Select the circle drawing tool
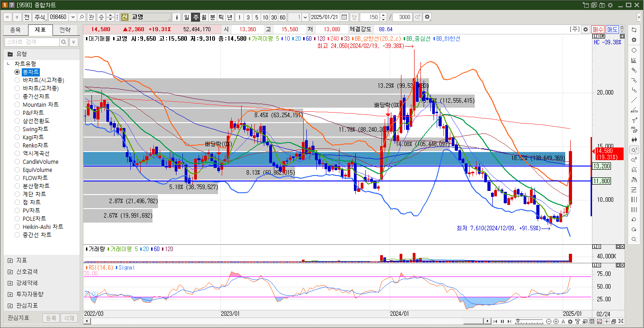Screen dimensions: 644x328 coord(634,50)
